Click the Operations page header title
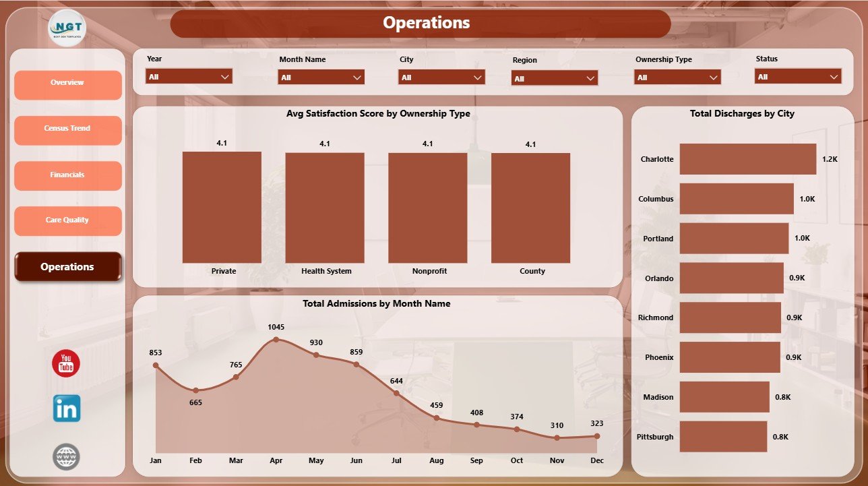 pos(427,23)
